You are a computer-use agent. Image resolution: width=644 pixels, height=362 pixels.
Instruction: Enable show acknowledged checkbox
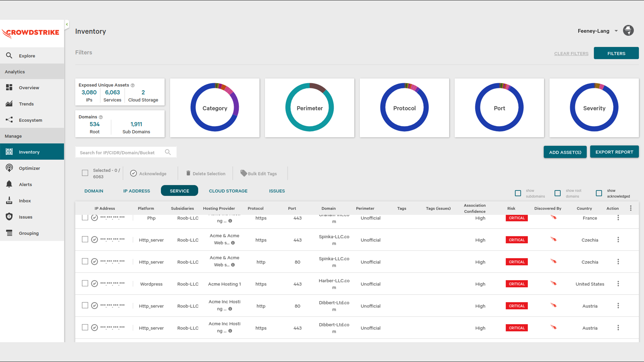[599, 193]
